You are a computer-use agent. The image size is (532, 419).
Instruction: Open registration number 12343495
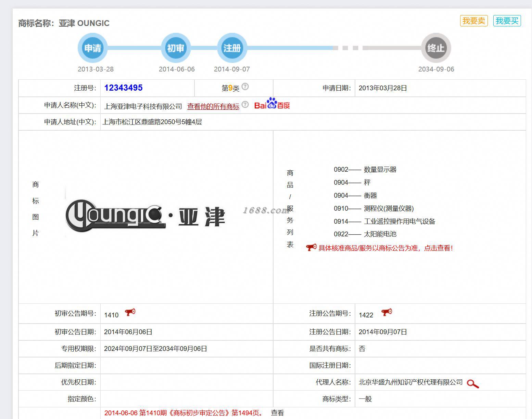[x=123, y=88]
